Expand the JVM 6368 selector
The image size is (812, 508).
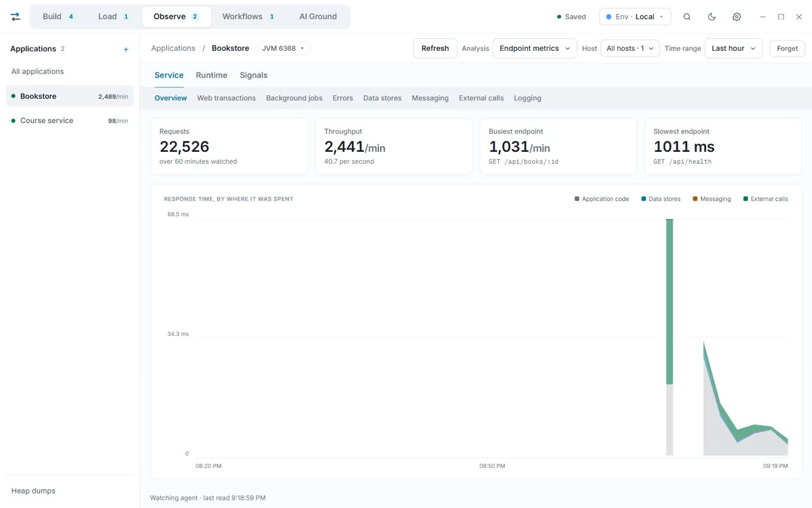pos(284,48)
